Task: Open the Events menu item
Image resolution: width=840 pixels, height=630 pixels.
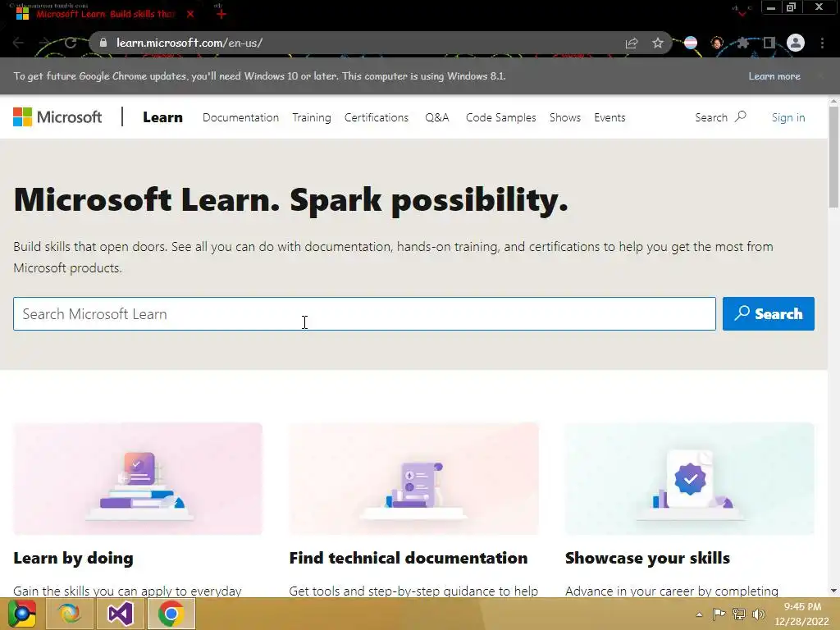Action: coord(609,117)
